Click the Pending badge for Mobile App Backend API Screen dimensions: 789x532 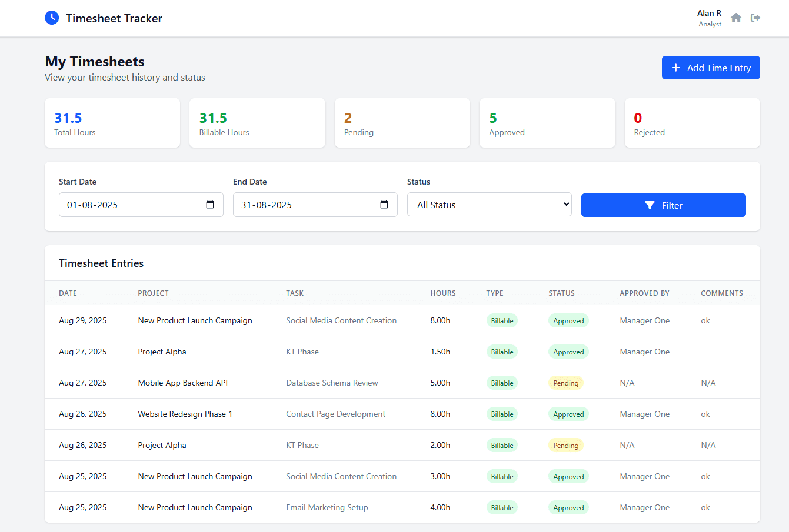[565, 383]
